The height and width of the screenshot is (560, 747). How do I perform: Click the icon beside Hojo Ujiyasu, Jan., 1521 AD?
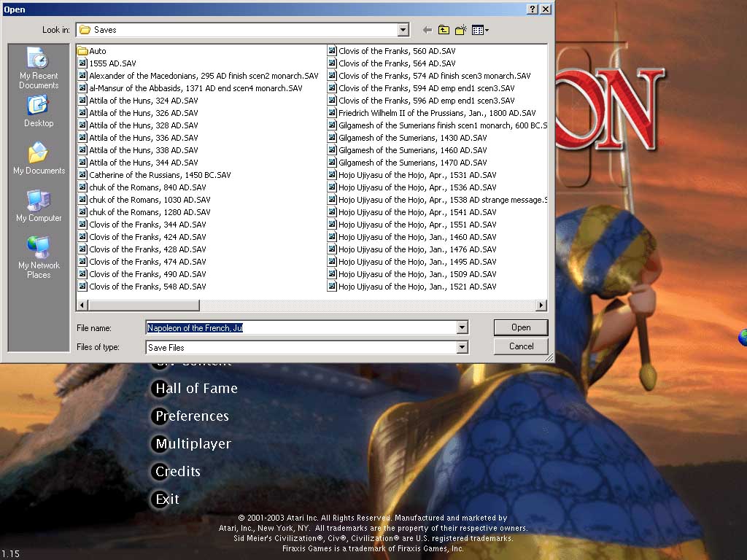point(332,286)
